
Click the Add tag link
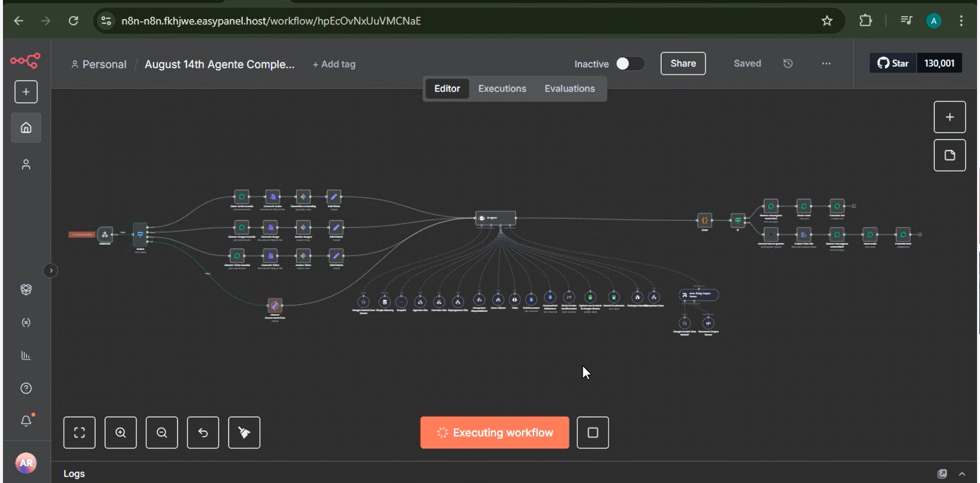pyautogui.click(x=334, y=64)
